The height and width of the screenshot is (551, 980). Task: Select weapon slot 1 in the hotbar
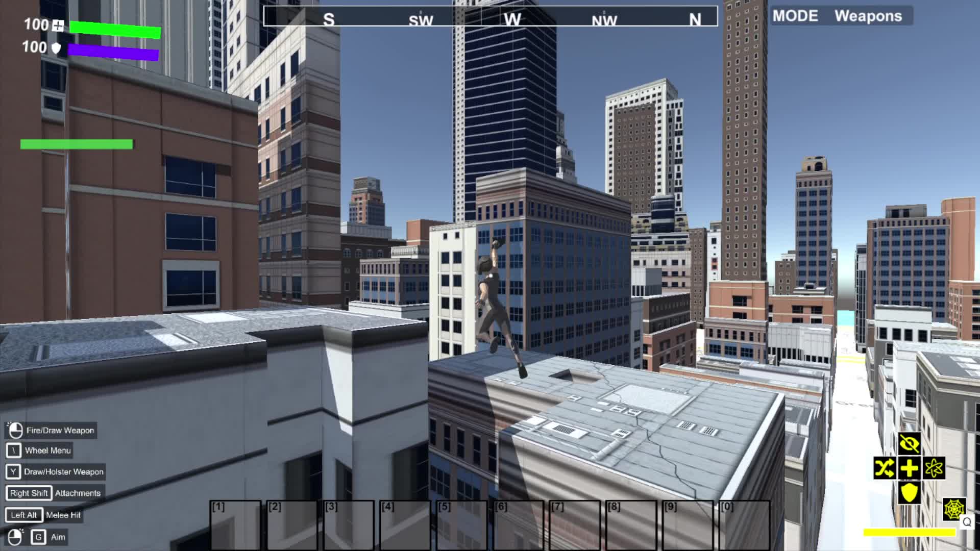pyautogui.click(x=235, y=524)
